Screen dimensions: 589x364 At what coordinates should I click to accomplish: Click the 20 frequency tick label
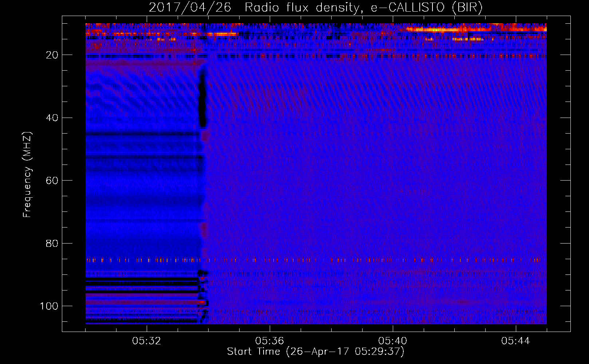[x=52, y=55]
